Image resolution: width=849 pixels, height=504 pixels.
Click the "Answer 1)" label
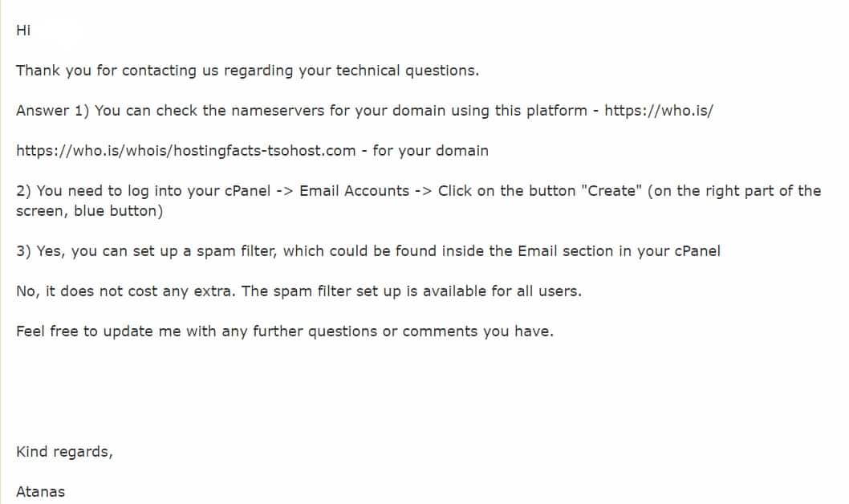click(52, 111)
